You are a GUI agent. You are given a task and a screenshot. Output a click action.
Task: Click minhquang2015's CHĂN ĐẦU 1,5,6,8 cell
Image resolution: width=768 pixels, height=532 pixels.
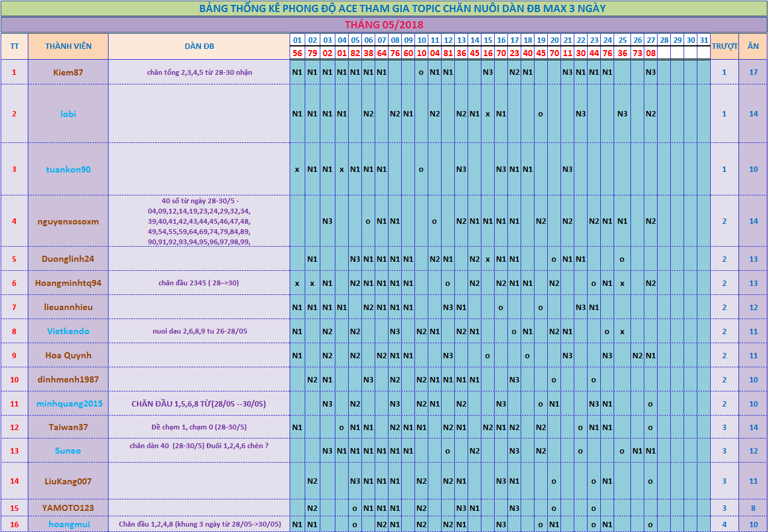(x=199, y=404)
